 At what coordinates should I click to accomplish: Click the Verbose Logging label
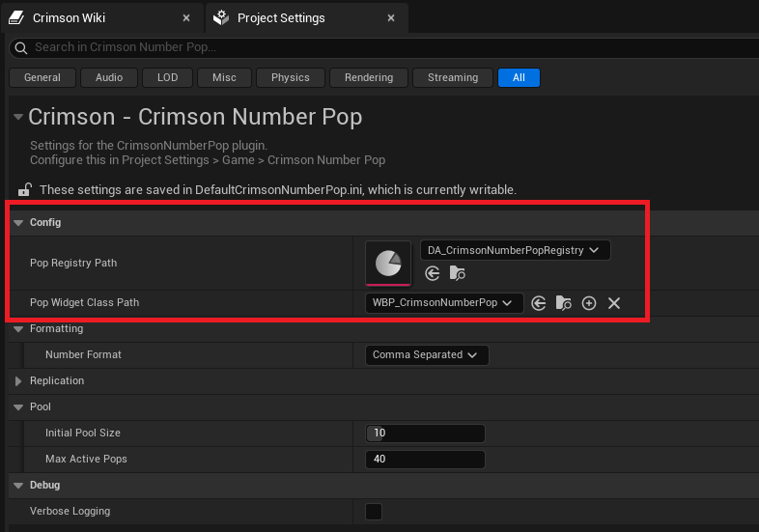tap(70, 511)
